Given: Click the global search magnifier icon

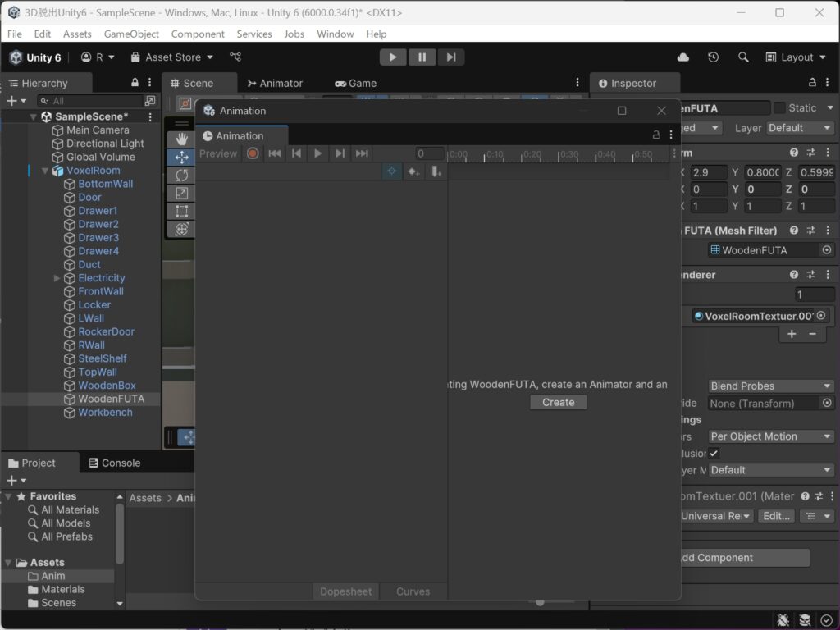Looking at the screenshot, I should (x=743, y=57).
